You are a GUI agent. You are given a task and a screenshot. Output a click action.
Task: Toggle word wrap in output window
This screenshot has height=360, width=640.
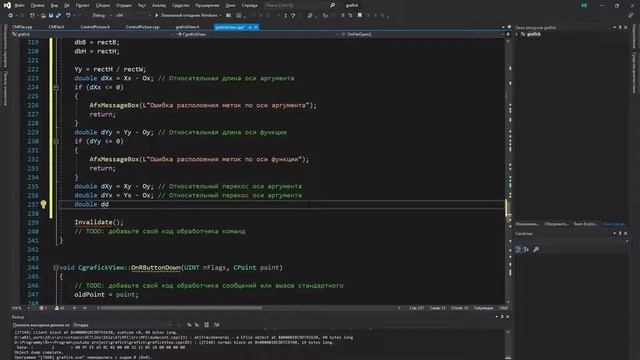point(216,325)
